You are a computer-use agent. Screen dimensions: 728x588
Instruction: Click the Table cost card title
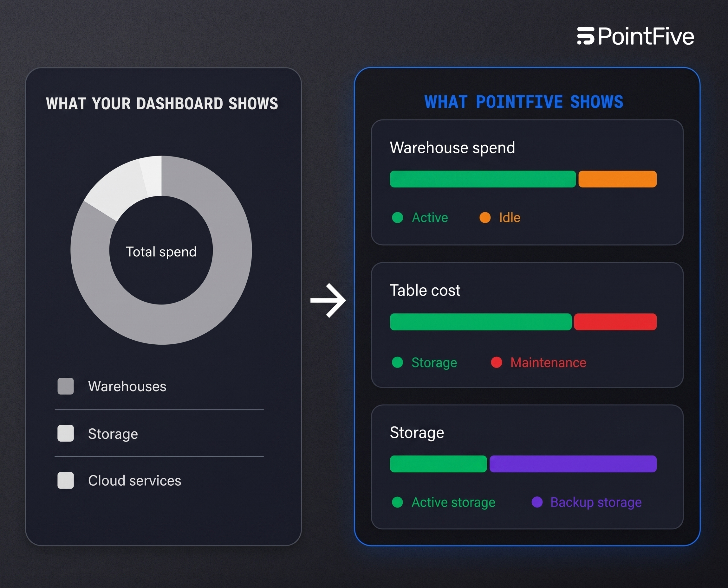point(425,290)
